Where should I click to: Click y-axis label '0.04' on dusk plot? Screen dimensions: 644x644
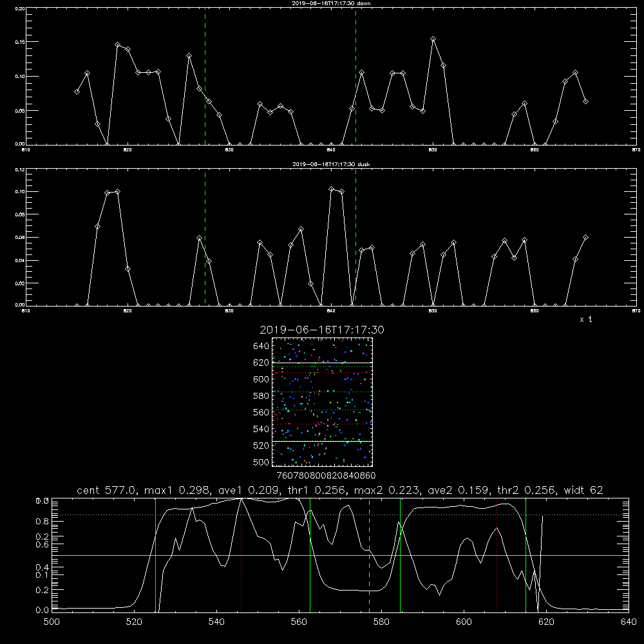(x=20, y=260)
